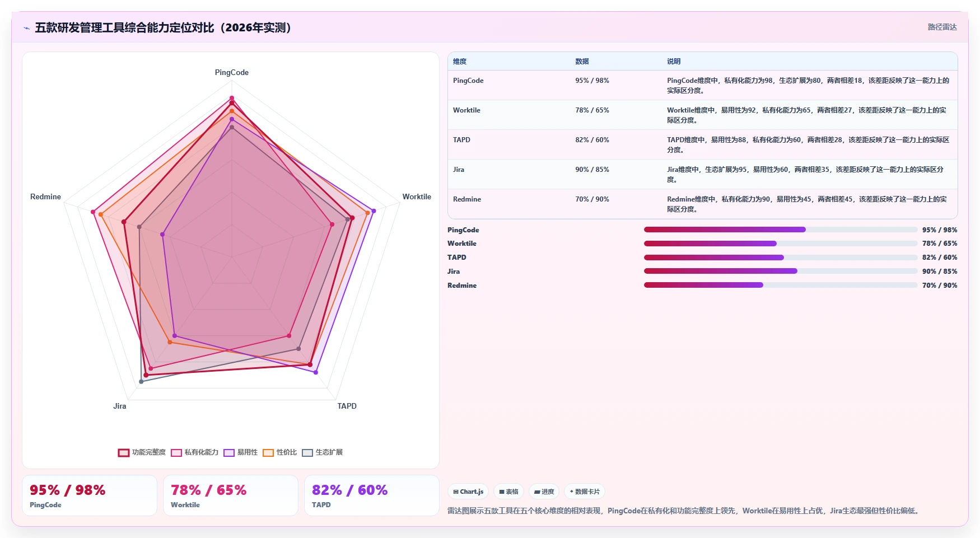Toggle 私有化能力 legend series
Image resolution: width=980 pixels, height=538 pixels.
click(194, 452)
